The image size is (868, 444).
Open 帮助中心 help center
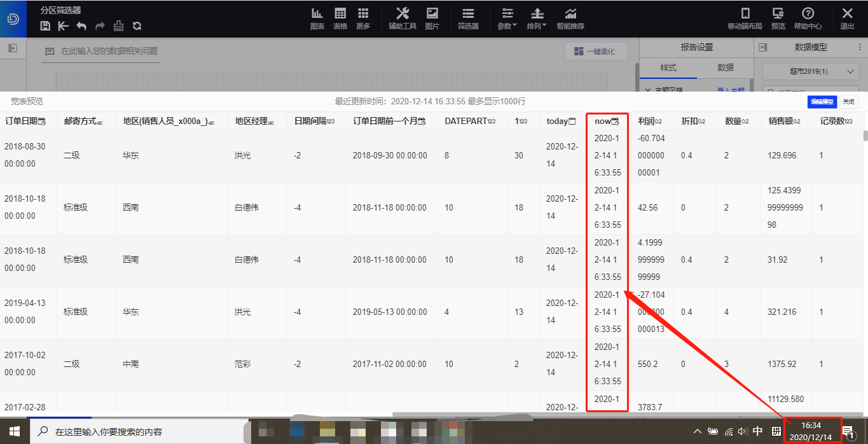[808, 18]
